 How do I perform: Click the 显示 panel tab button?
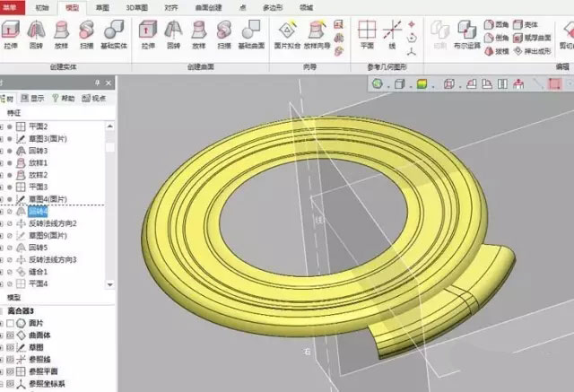(x=33, y=98)
